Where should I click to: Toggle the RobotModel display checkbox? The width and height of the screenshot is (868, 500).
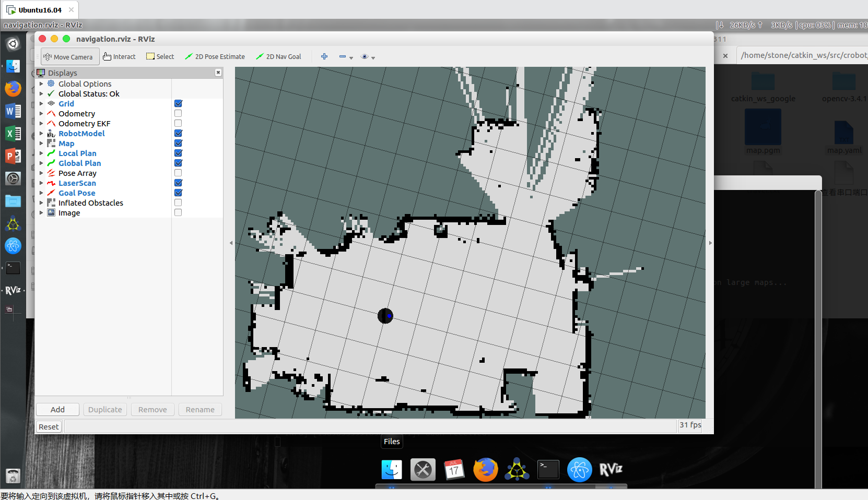pyautogui.click(x=178, y=134)
